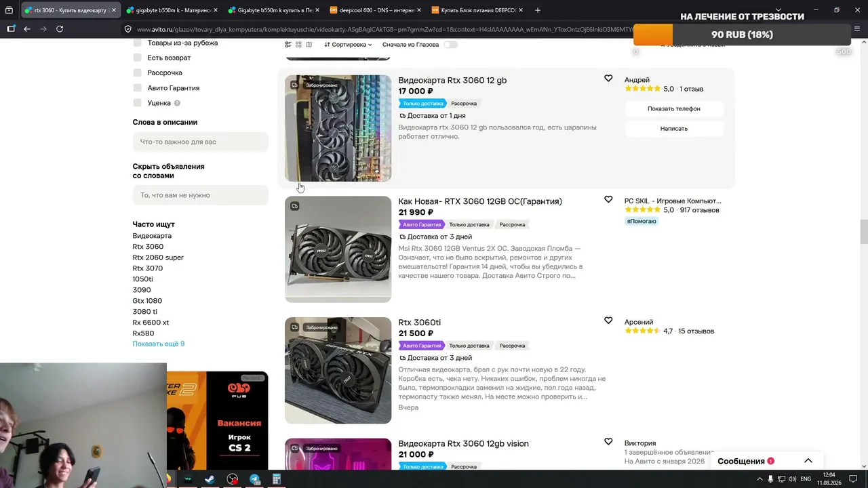Open the Calculator from the taskbar

tap(277, 479)
